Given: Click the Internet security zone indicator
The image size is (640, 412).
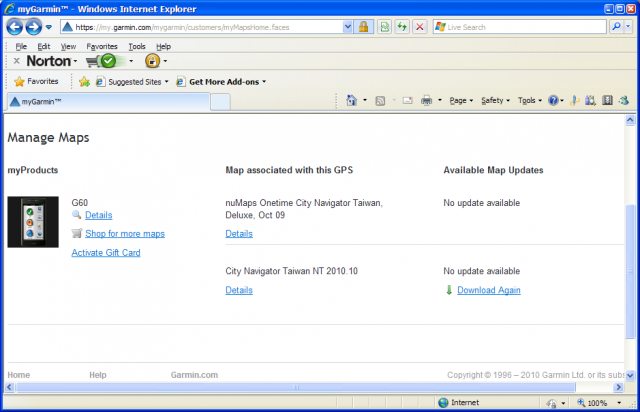Looking at the screenshot, I should pyautogui.click(x=458, y=403).
